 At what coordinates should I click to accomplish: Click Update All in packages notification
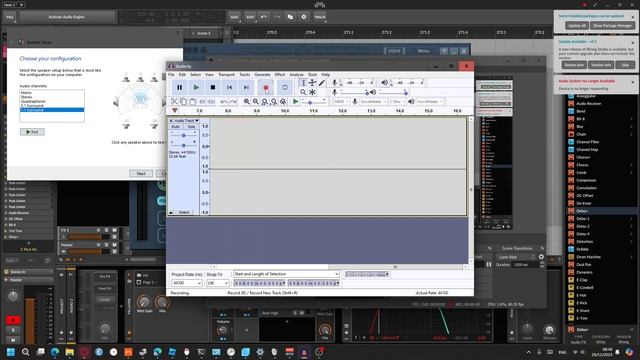click(x=576, y=25)
